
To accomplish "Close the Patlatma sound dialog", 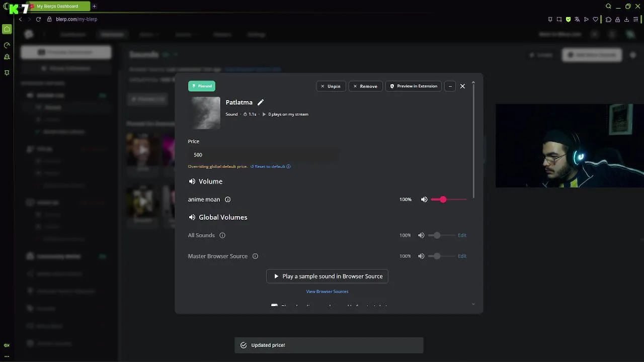I will 462,86.
